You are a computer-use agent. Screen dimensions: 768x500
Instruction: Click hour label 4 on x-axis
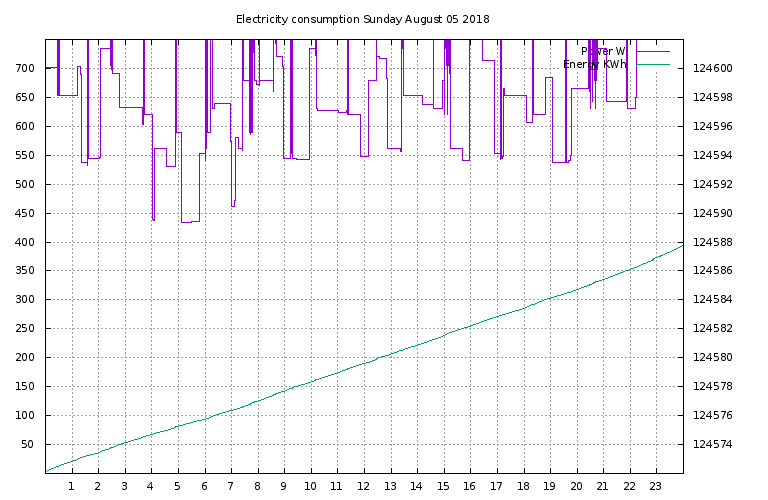point(151,486)
